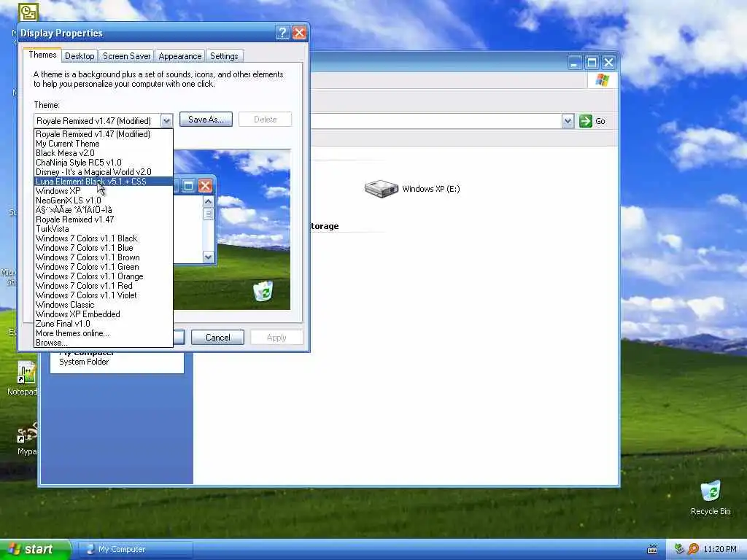
Task: Click the top-left desktop icon above dialog
Action: click(x=28, y=12)
